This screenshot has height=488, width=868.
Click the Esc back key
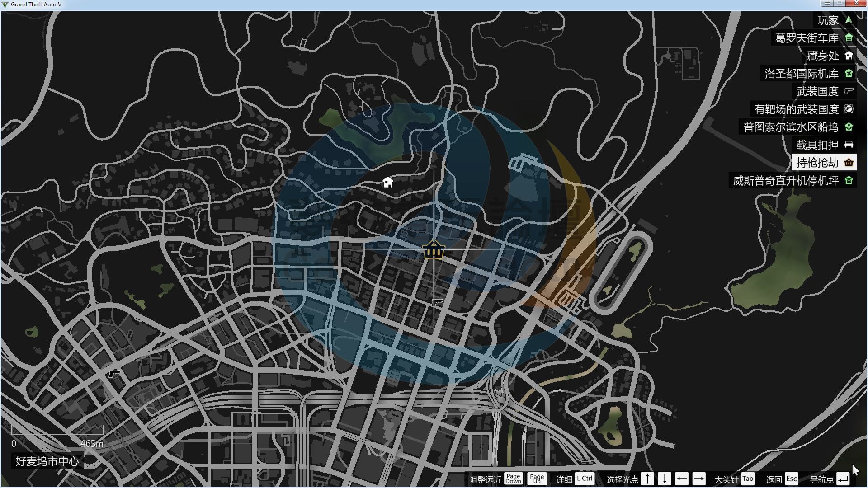(791, 479)
